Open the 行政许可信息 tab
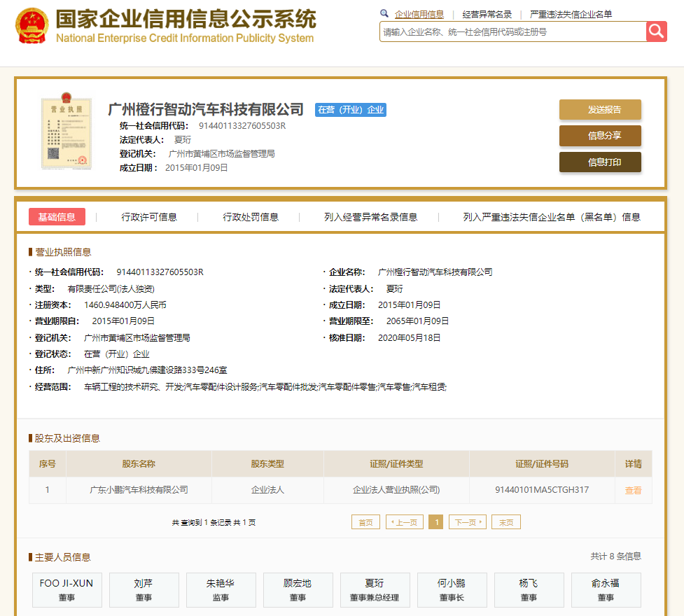 [x=149, y=217]
